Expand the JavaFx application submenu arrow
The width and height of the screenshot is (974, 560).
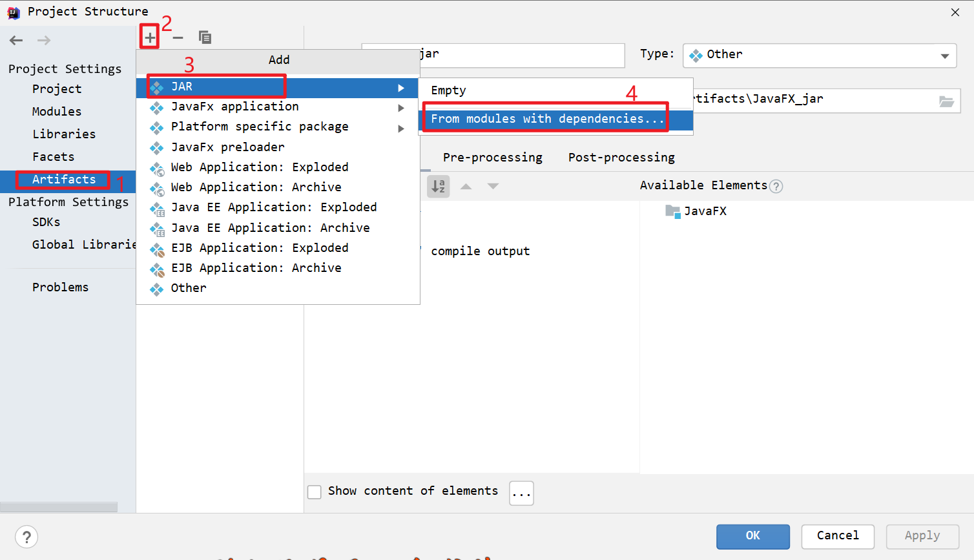pyautogui.click(x=401, y=108)
